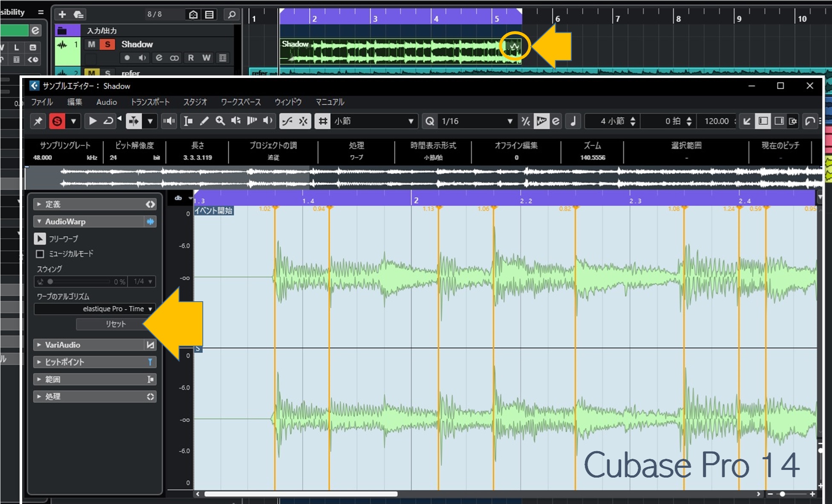832x504 pixels.
Task: Toggle audition loop in Sample Editor
Action: click(x=108, y=121)
